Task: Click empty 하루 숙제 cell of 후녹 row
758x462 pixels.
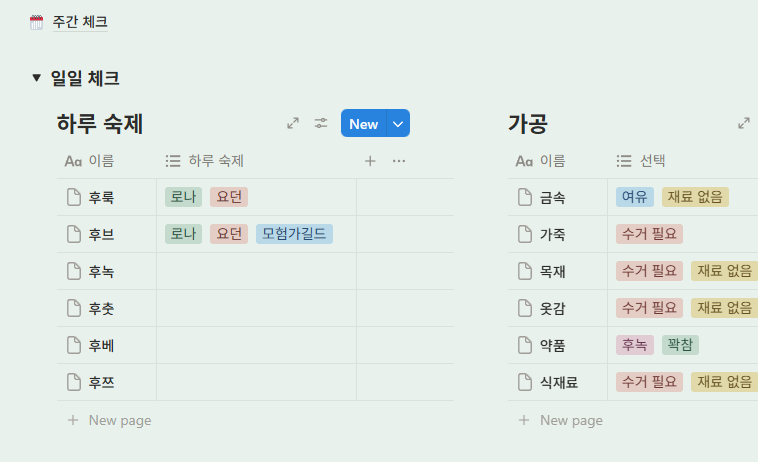Action: coord(256,271)
